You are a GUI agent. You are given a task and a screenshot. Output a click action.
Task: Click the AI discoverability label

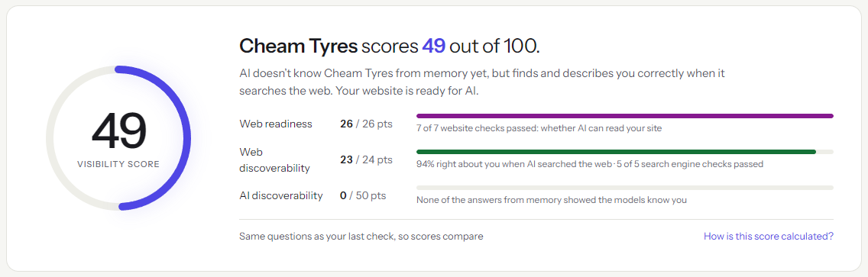pyautogui.click(x=280, y=195)
